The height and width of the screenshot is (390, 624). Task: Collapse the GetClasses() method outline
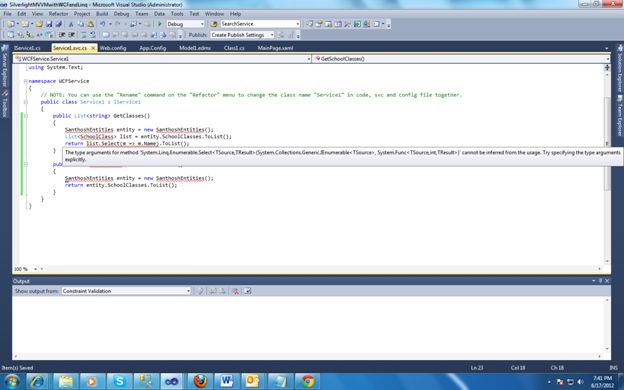point(25,116)
